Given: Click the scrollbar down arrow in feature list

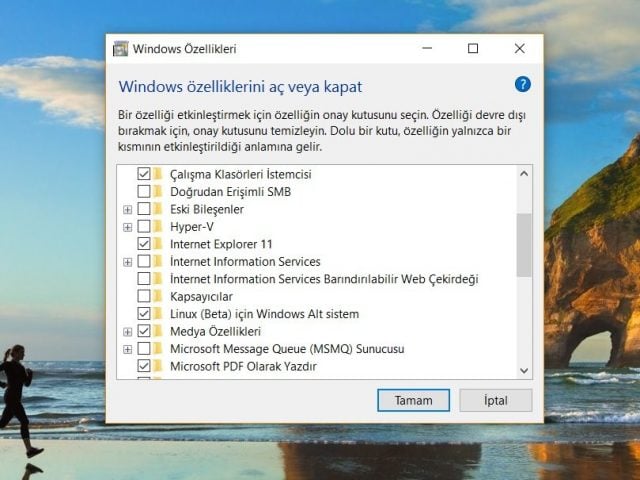Looking at the screenshot, I should [524, 371].
